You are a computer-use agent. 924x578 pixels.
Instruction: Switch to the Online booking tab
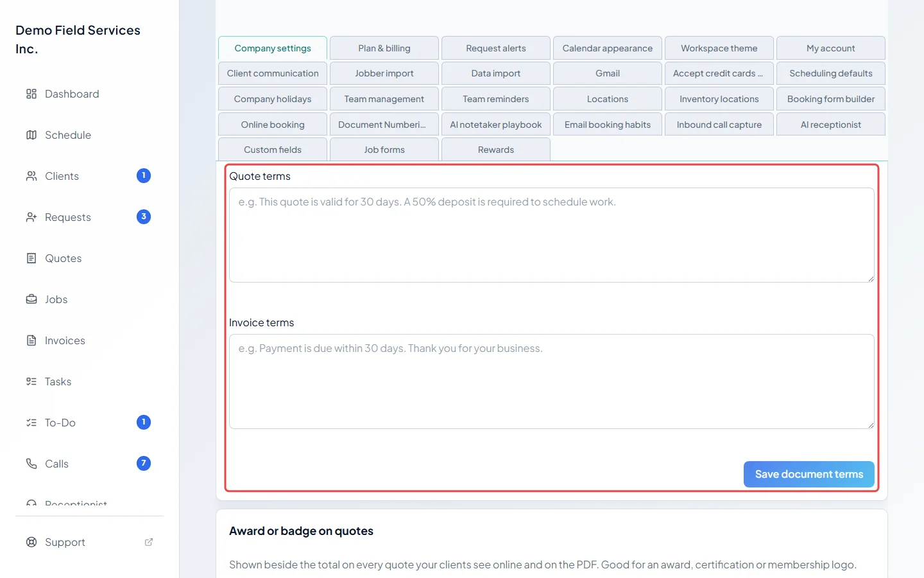pyautogui.click(x=273, y=125)
